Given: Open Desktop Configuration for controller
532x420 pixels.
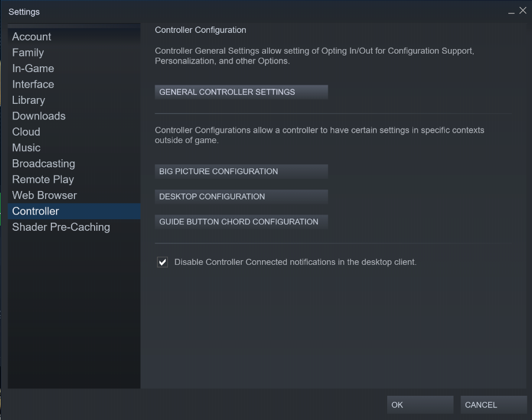Looking at the screenshot, I should (x=241, y=197).
